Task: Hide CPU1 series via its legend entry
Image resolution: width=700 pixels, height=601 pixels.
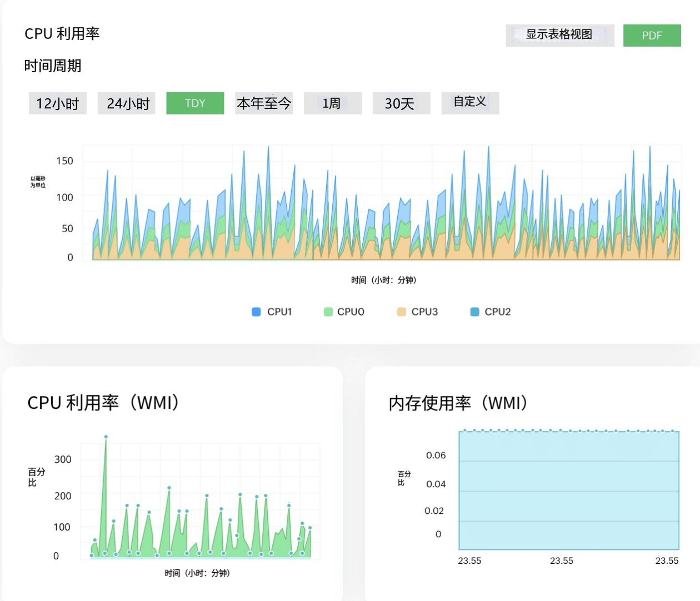Action: pyautogui.click(x=280, y=312)
